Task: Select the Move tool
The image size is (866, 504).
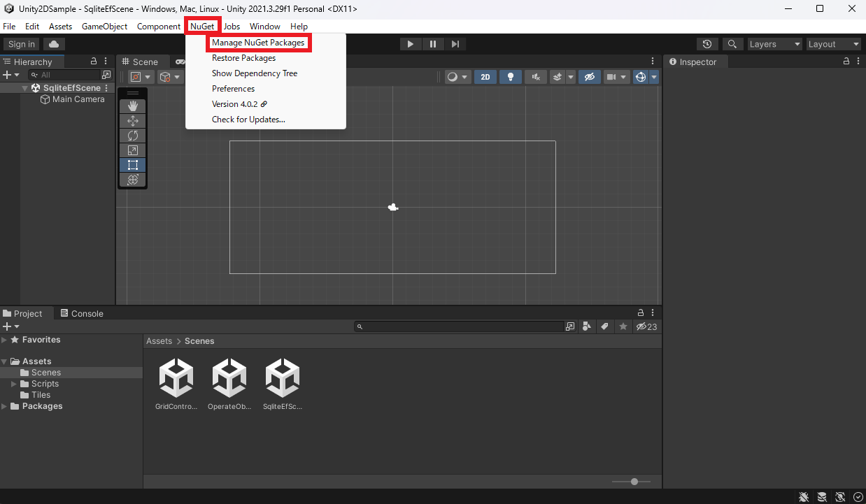Action: tap(133, 121)
